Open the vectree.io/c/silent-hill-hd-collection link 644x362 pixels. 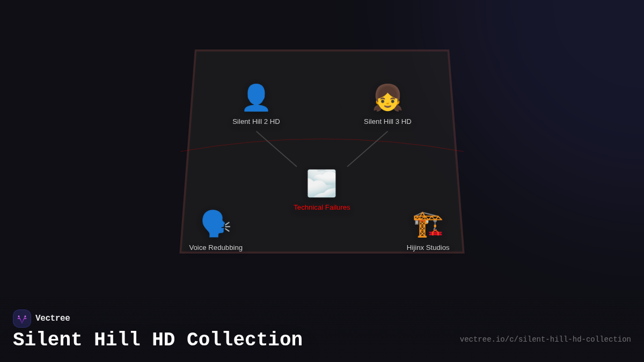pos(545,339)
